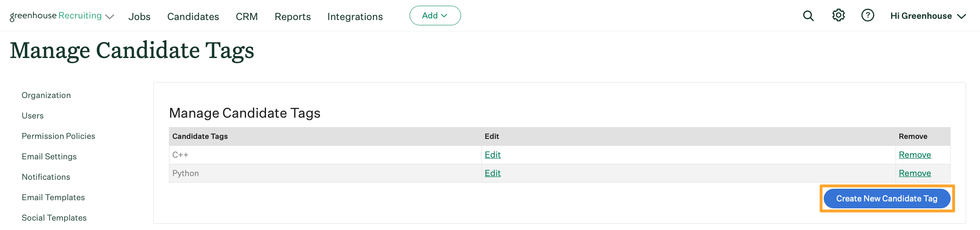Edit the C++ candidate tag
Image resolution: width=980 pixels, height=230 pixels.
[x=492, y=155]
